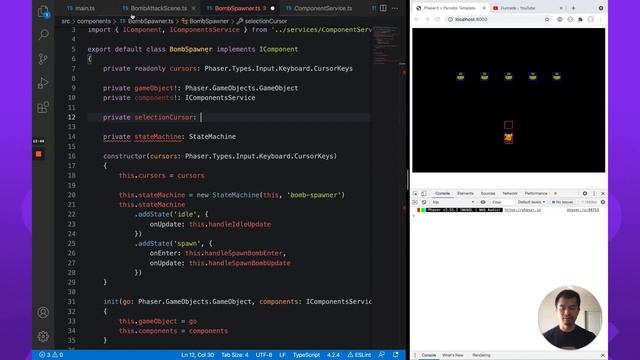Clear the DevTools console
Screen dimensions: 640x360
(424, 202)
